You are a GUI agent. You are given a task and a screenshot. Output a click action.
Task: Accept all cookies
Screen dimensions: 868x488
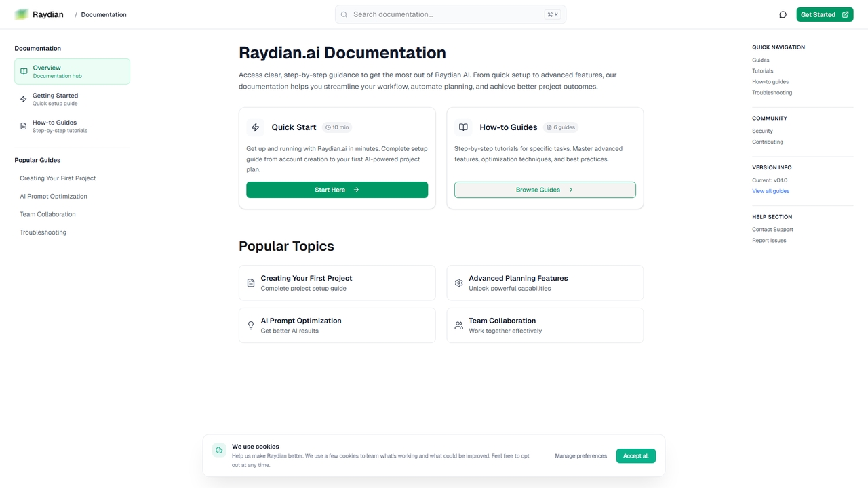(x=636, y=456)
